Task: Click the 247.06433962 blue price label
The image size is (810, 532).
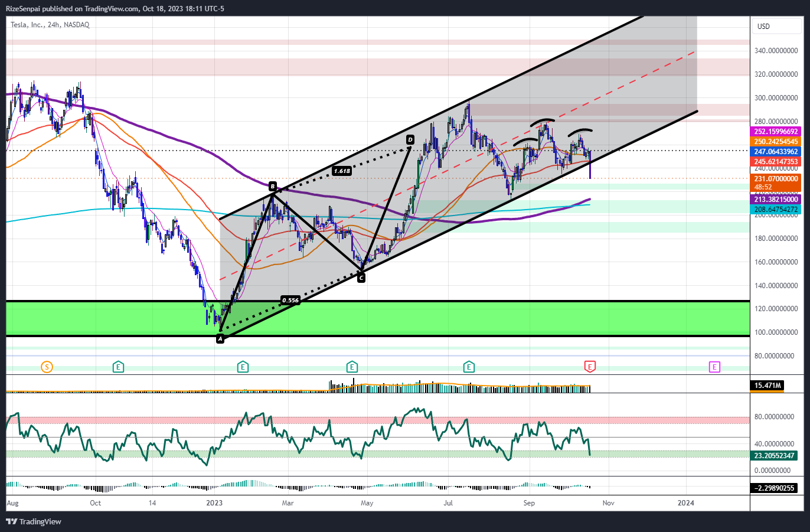Action: [x=776, y=152]
